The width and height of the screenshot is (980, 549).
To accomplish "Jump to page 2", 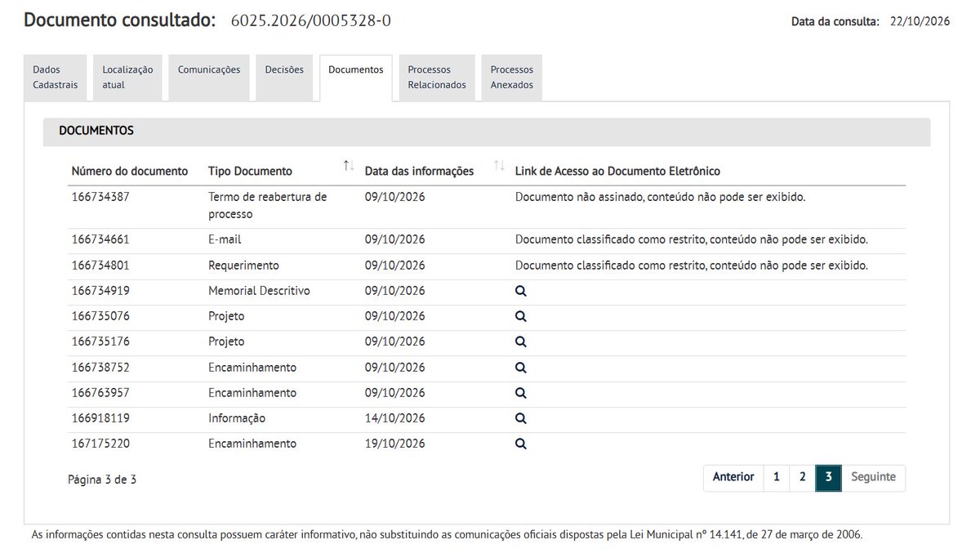I will [803, 477].
